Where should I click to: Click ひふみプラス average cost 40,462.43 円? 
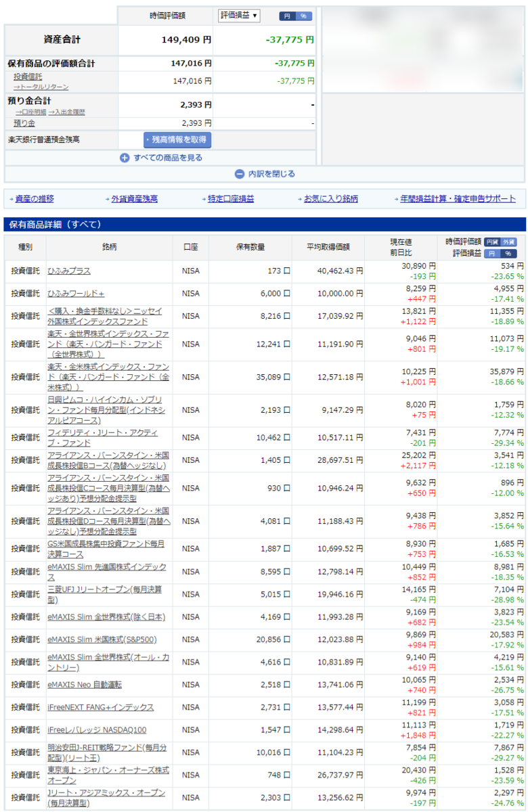coord(340,271)
